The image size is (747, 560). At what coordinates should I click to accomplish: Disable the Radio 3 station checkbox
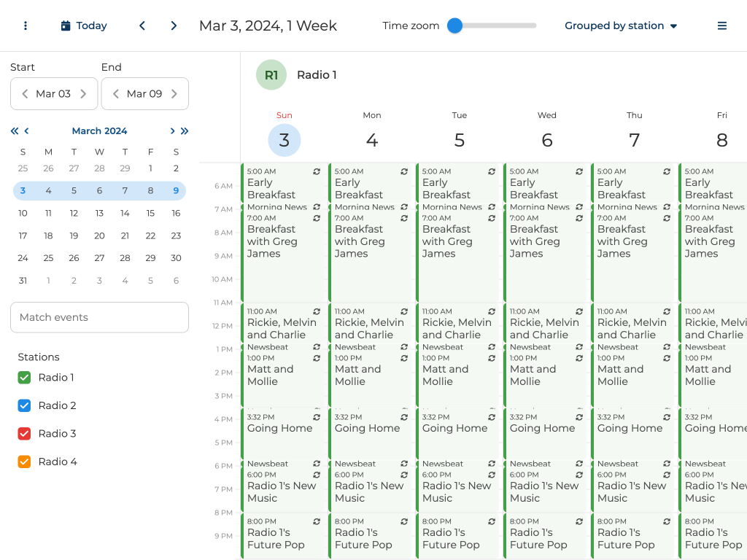pyautogui.click(x=24, y=434)
